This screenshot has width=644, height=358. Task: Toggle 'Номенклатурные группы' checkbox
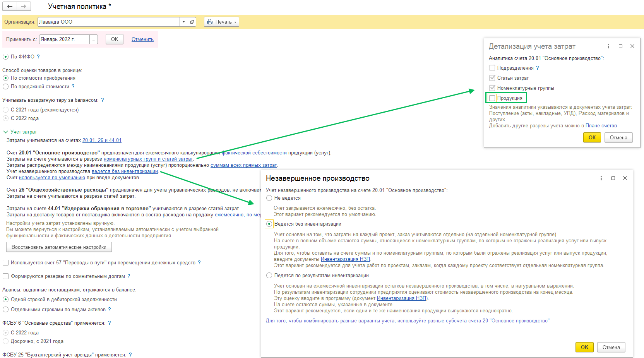point(492,88)
